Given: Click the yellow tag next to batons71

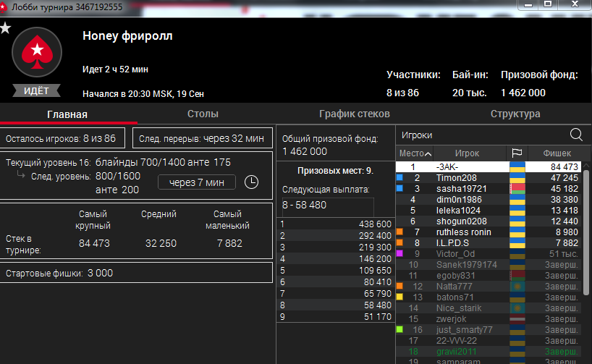Looking at the screenshot, I should [399, 297].
